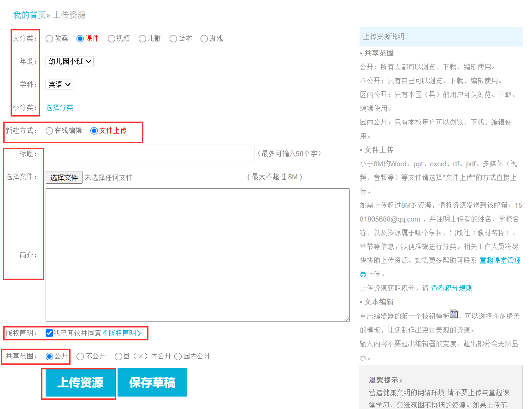Choose the 儿歌 category option

[x=142, y=39]
